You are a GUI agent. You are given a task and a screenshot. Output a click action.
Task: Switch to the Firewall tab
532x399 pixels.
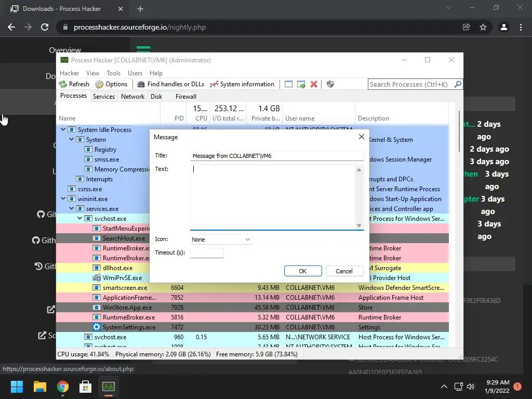[x=185, y=96]
